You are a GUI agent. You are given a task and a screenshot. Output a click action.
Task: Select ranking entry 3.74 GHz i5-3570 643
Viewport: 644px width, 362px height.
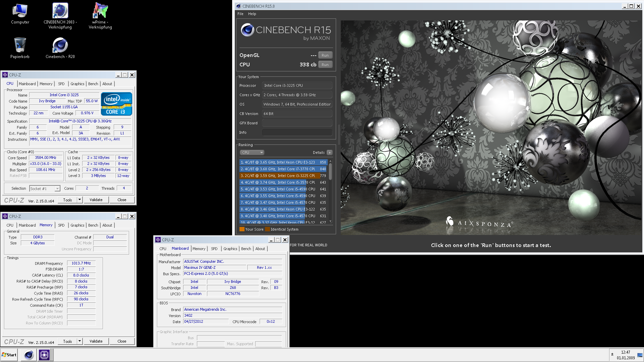283,182
